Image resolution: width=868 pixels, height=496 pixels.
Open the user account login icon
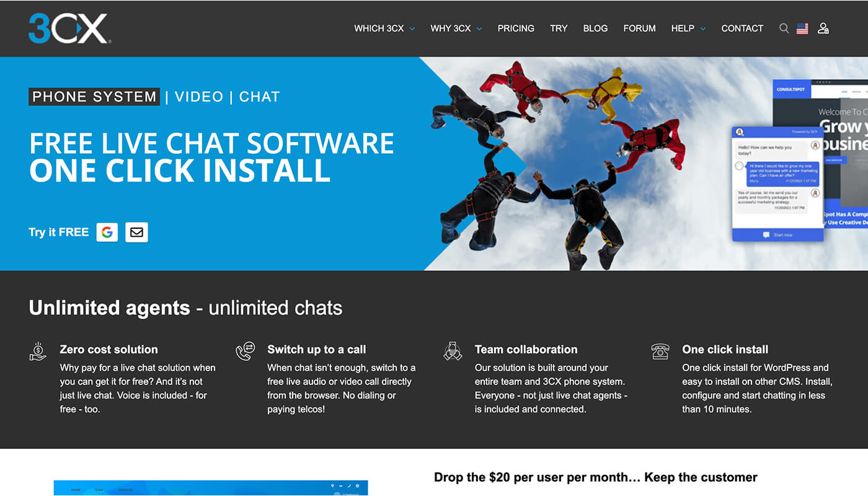click(823, 29)
